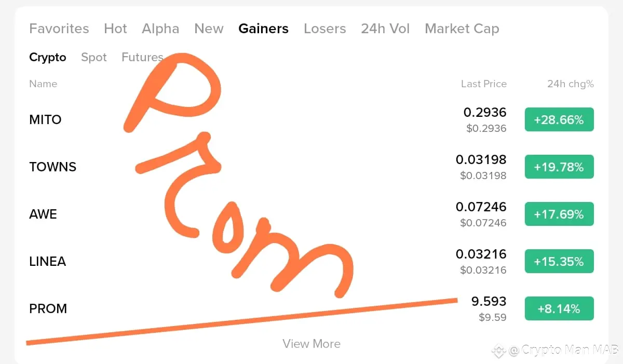623x364 pixels.
Task: Sort by the Name column header
Action: 43,84
